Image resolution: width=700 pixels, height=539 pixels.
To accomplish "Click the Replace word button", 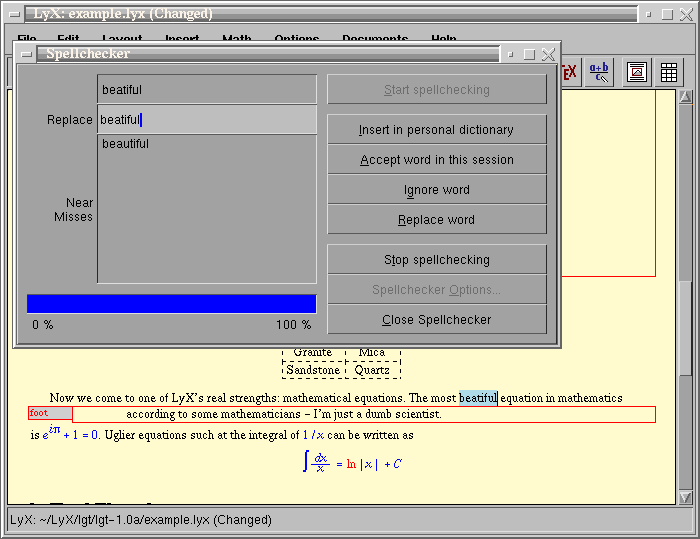I will coord(437,219).
